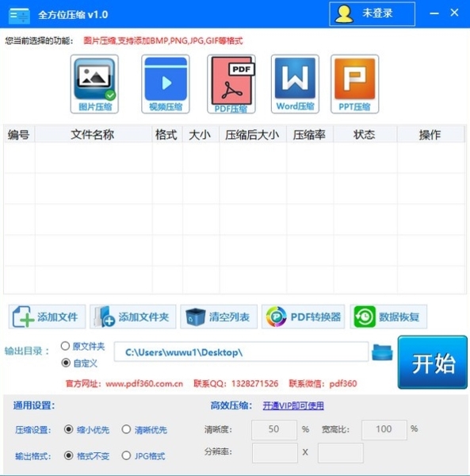Click the 压缩率 column header

pyautogui.click(x=310, y=135)
